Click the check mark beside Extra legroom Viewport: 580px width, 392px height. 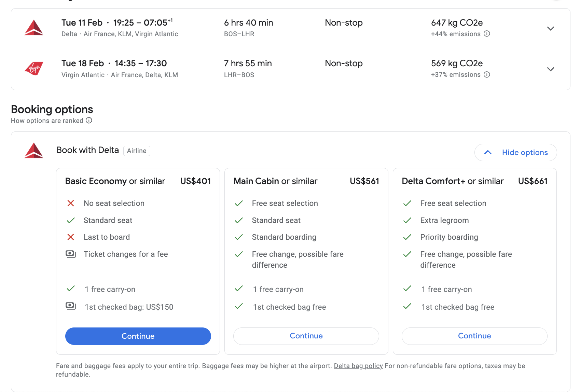pyautogui.click(x=407, y=220)
